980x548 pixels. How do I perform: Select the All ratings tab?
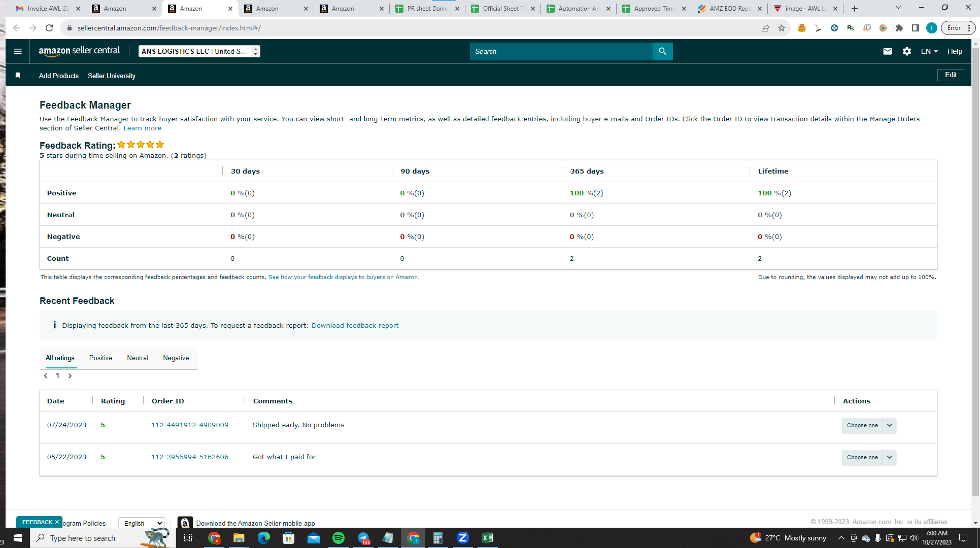[x=60, y=358]
